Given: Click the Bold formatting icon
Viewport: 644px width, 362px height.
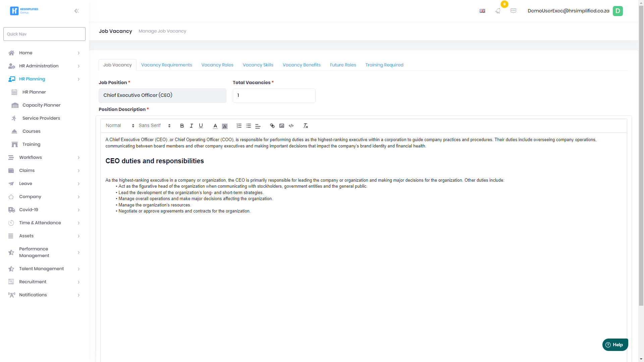Looking at the screenshot, I should pyautogui.click(x=182, y=126).
